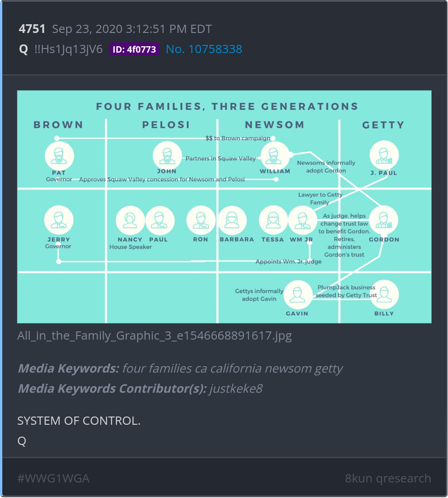The height and width of the screenshot is (498, 448).
Task: Click the Gordon Getty avatar icon
Action: coord(383,220)
